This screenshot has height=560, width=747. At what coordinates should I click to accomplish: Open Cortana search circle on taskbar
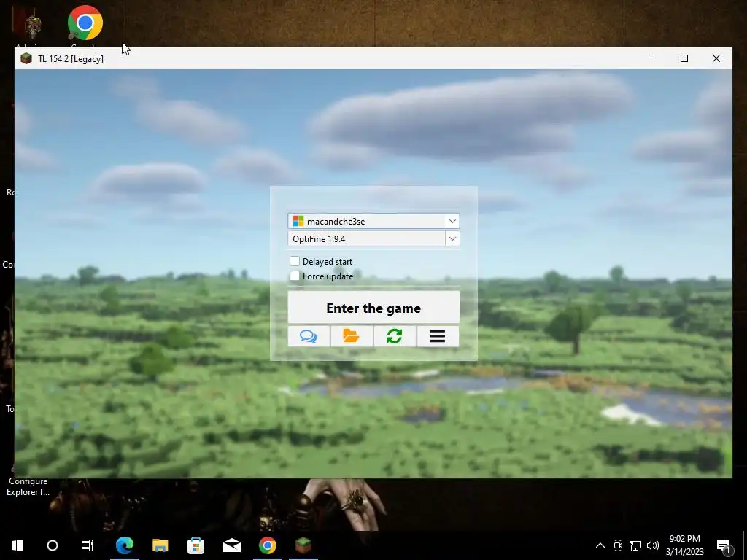[x=53, y=545]
